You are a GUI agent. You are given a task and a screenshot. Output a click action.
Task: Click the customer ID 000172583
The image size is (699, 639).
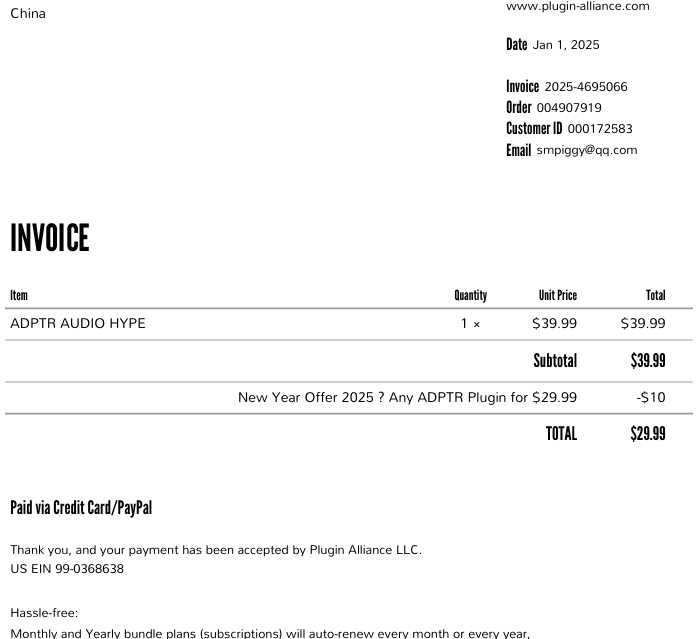click(x=600, y=129)
